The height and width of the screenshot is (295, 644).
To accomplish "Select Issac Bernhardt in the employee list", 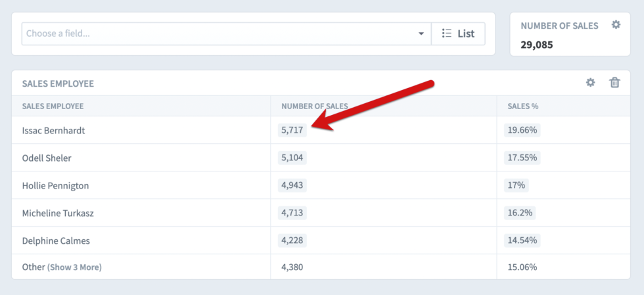I will (x=53, y=131).
